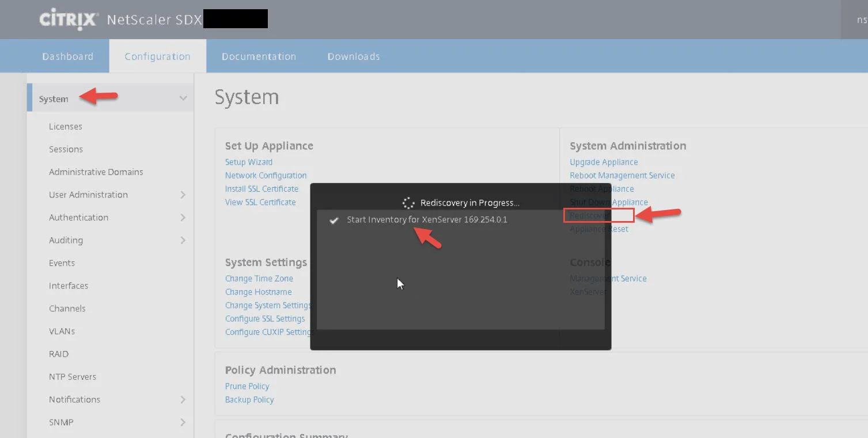Open VLANs in the sidebar

tap(62, 332)
